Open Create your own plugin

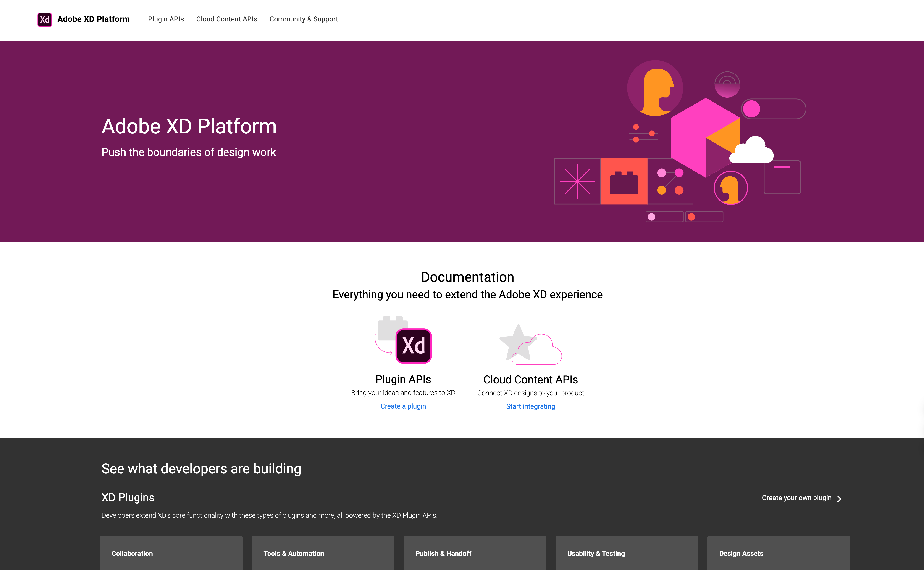[796, 498]
